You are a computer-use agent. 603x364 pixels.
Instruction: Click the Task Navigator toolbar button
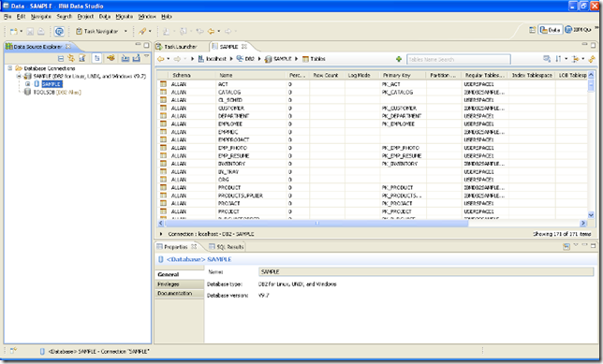(97, 31)
